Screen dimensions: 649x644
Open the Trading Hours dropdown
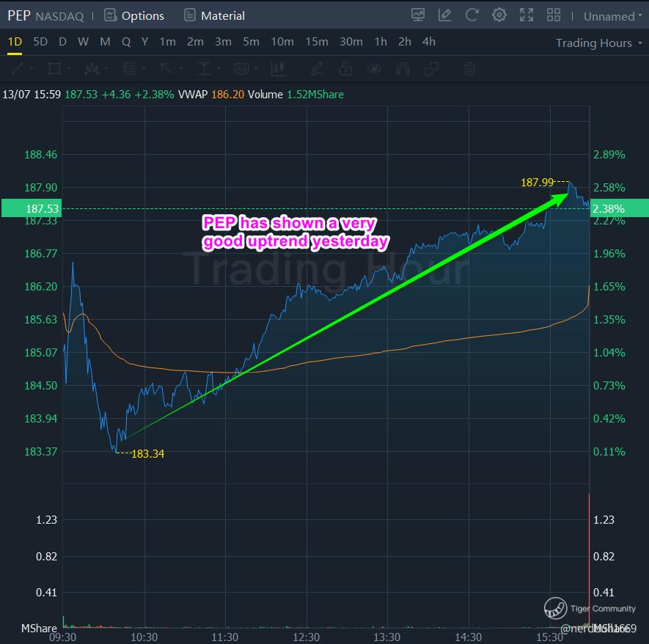pyautogui.click(x=598, y=43)
